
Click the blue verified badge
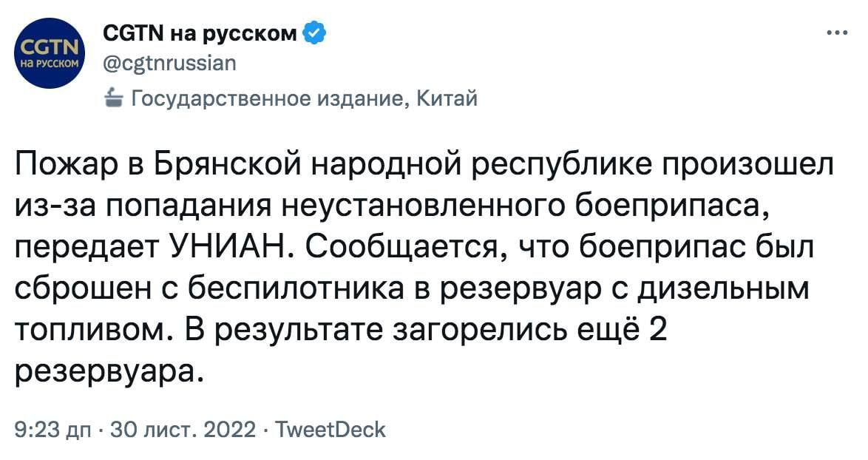314,33
